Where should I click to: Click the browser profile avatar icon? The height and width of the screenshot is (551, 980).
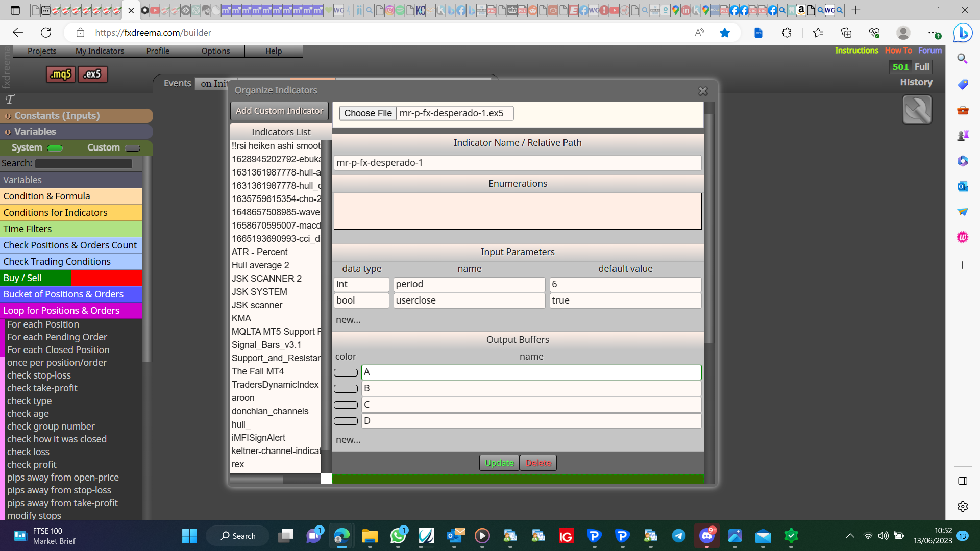point(903,33)
